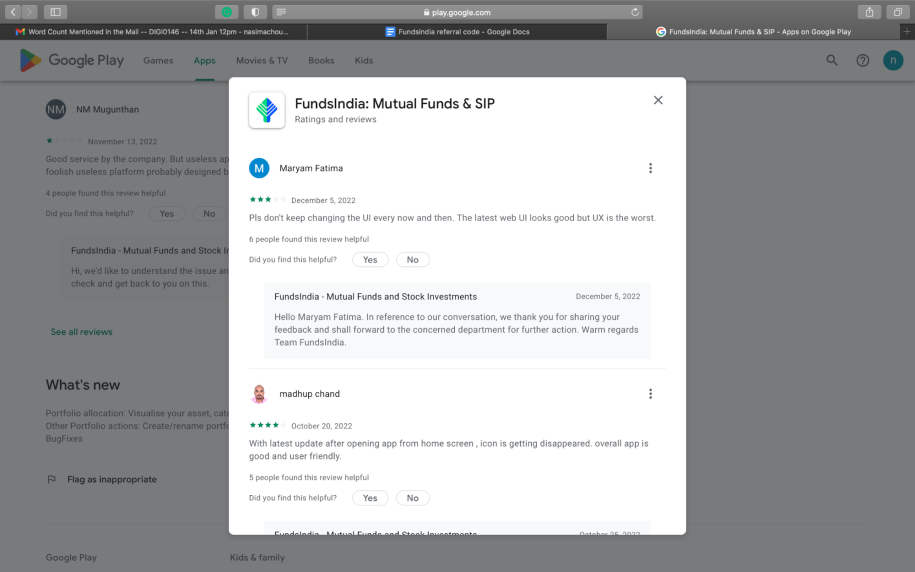Go back with the Safari back arrow
The image size is (915, 572).
[x=13, y=12]
